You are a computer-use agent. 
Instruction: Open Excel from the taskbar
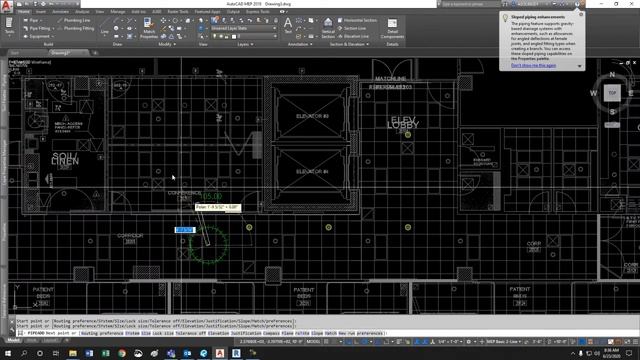point(105,353)
